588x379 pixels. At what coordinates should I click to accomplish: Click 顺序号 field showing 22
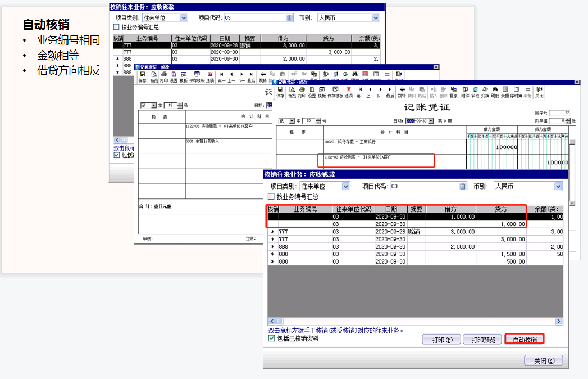(x=559, y=112)
